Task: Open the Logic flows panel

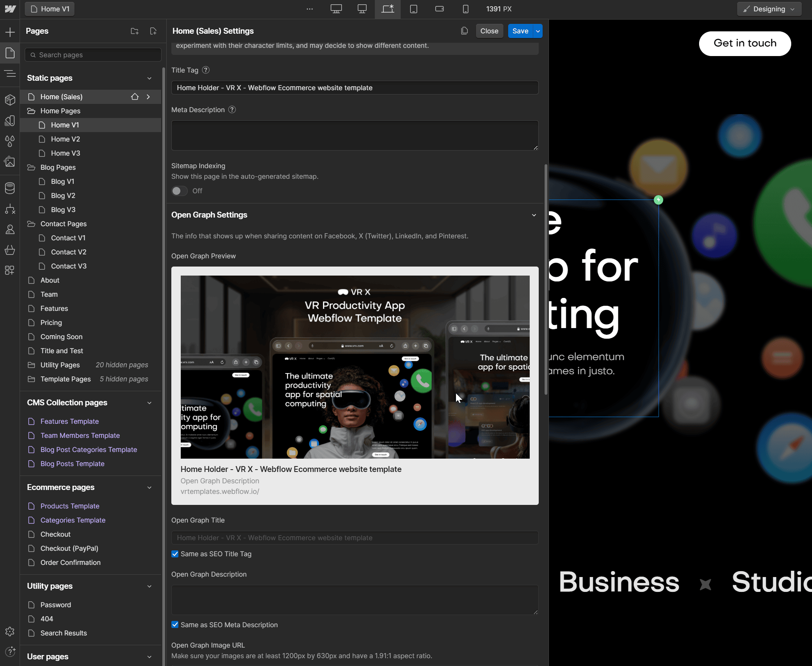Action: click(10, 209)
